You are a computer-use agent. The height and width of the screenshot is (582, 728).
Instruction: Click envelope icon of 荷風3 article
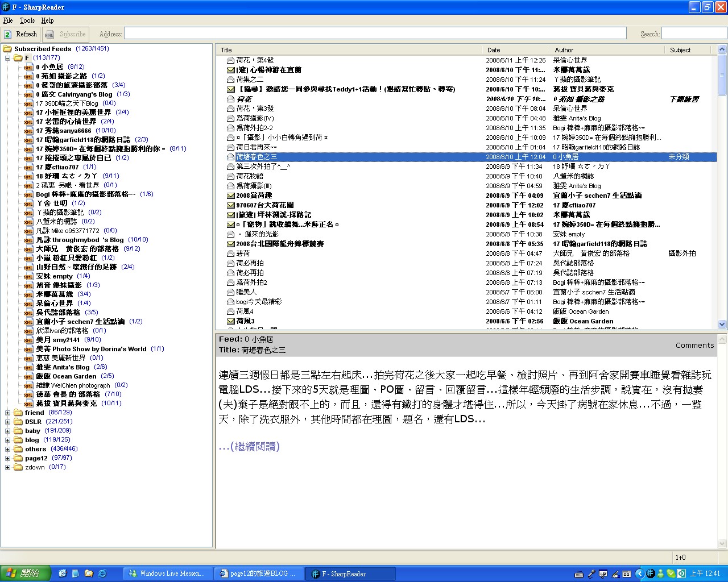click(x=231, y=321)
